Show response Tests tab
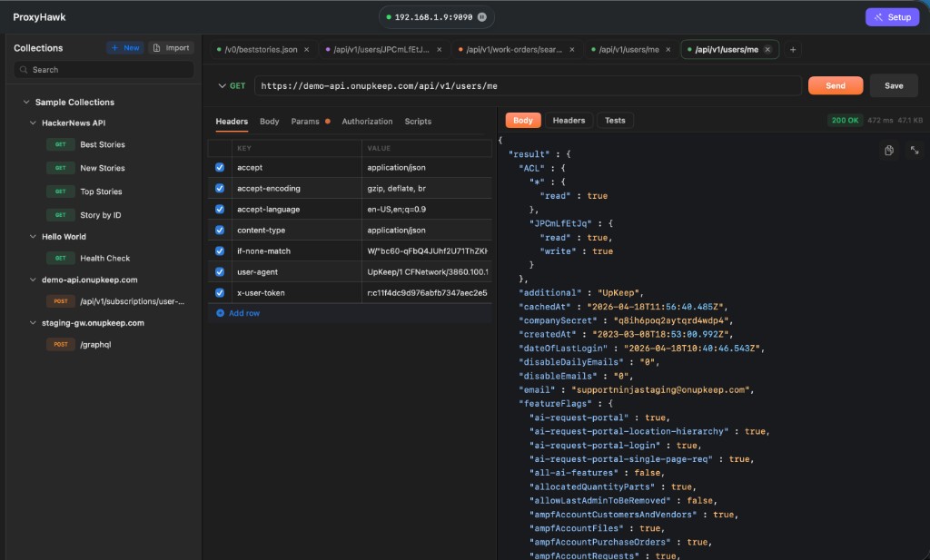Screen dimensions: 930x560 (x=615, y=121)
